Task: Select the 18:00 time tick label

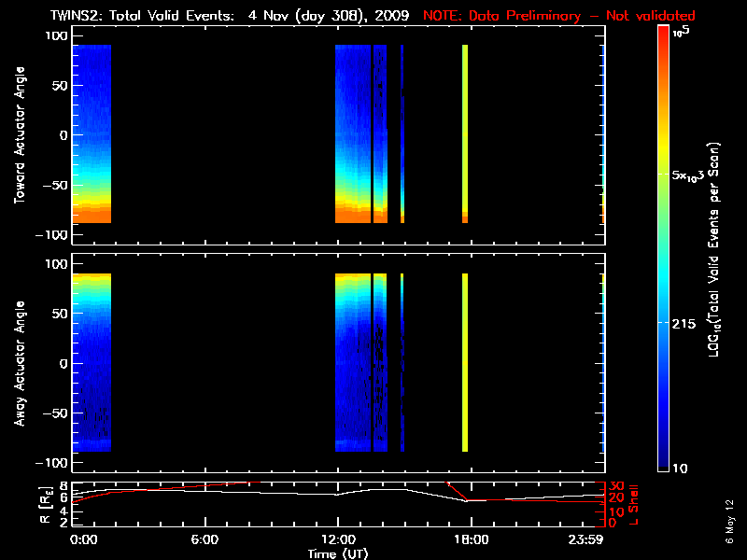Action: pyautogui.click(x=470, y=539)
